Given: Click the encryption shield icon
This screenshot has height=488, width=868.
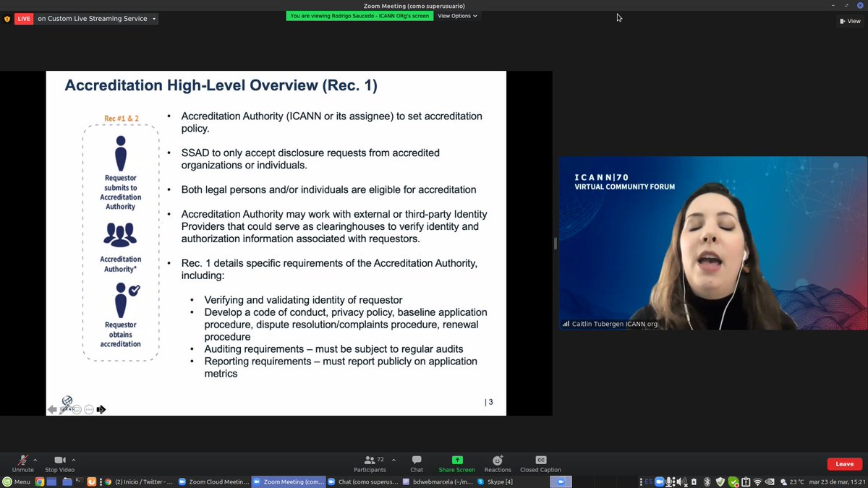Looking at the screenshot, I should (7, 19).
